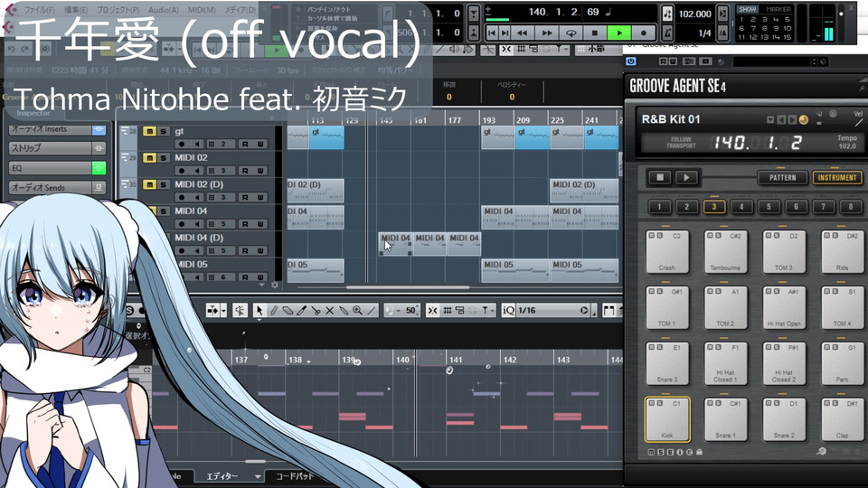Select the Mute X tool in editor
Screen dimensions: 868x488
pyautogui.click(x=329, y=310)
